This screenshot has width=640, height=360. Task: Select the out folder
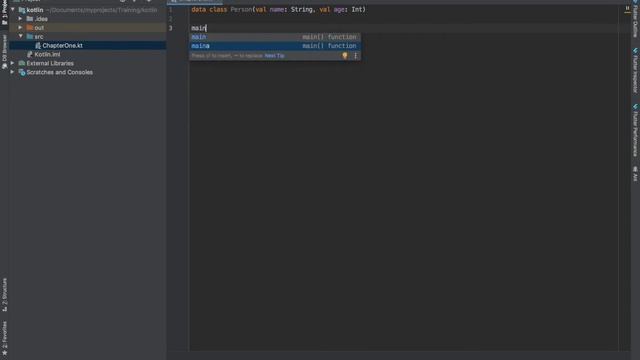(39, 28)
